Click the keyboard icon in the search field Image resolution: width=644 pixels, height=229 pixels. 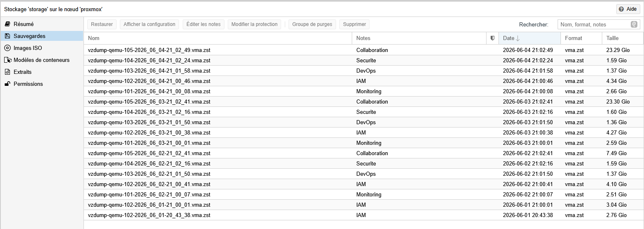click(634, 24)
